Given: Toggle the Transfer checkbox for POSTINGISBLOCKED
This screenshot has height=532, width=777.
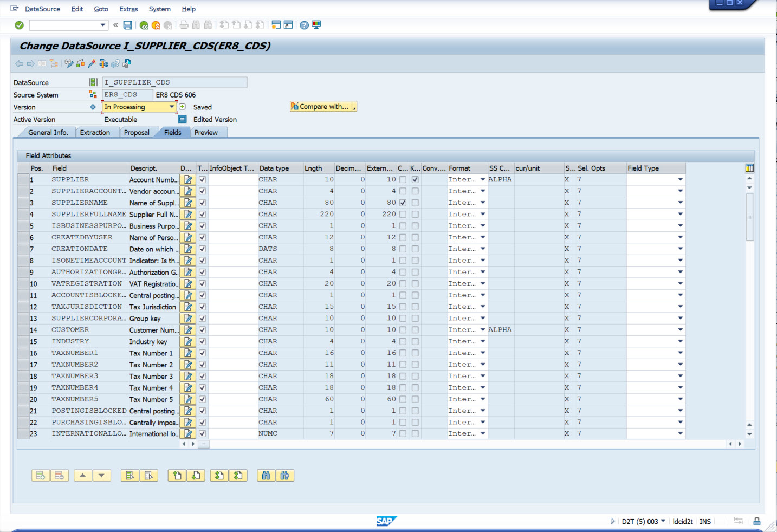Looking at the screenshot, I should [202, 411].
